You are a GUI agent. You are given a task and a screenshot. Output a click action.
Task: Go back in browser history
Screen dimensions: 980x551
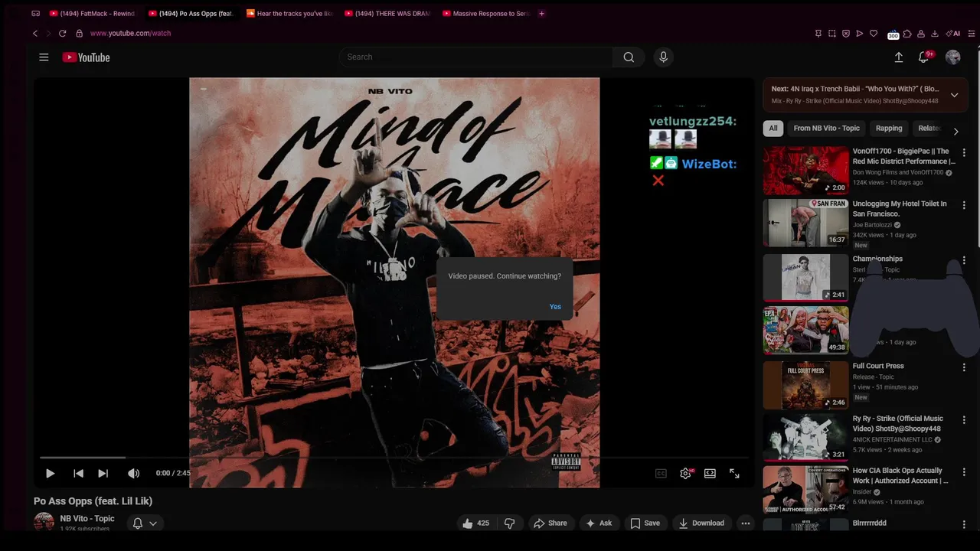point(35,34)
